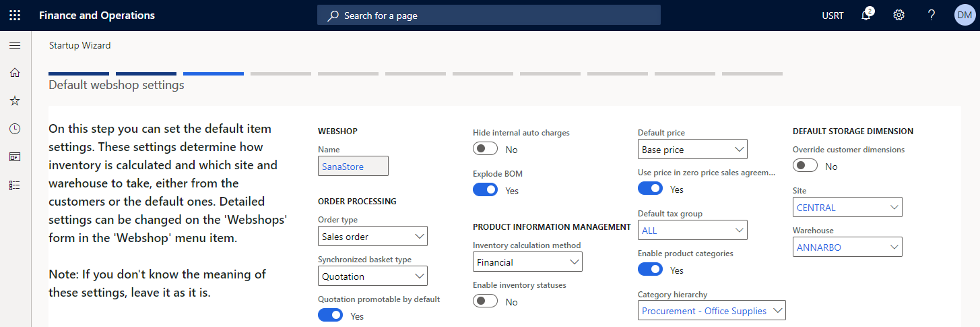Open the Default price dropdown
The height and width of the screenshot is (327, 980).
click(x=692, y=149)
